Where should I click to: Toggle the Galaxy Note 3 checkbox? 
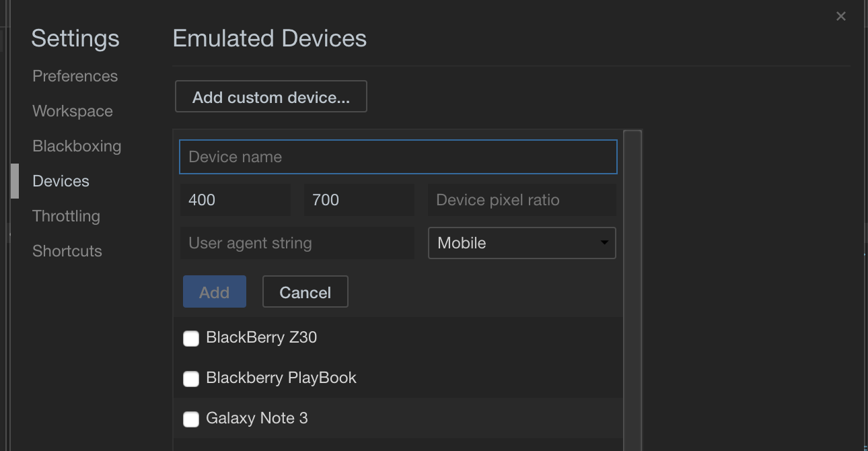(x=191, y=419)
